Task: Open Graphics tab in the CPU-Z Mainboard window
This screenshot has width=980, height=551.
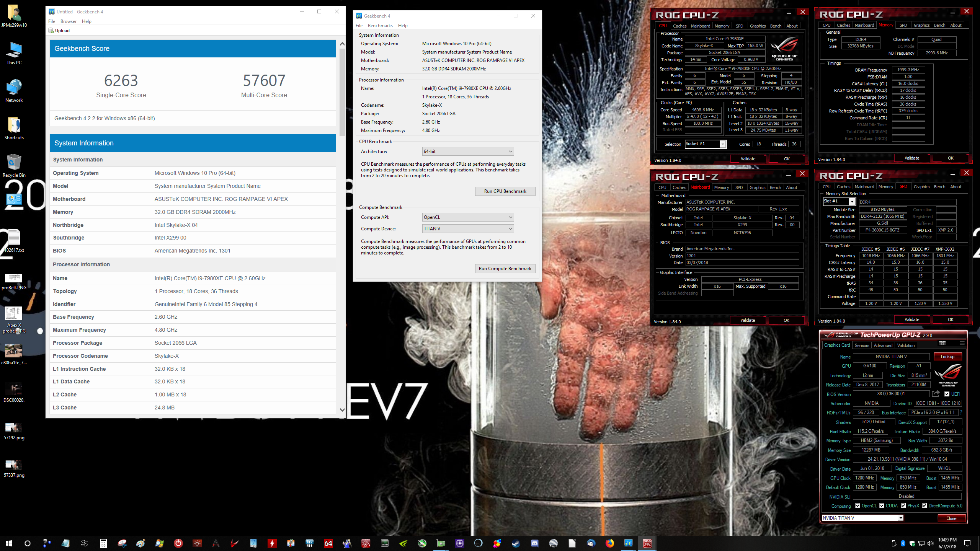Action: [x=757, y=187]
